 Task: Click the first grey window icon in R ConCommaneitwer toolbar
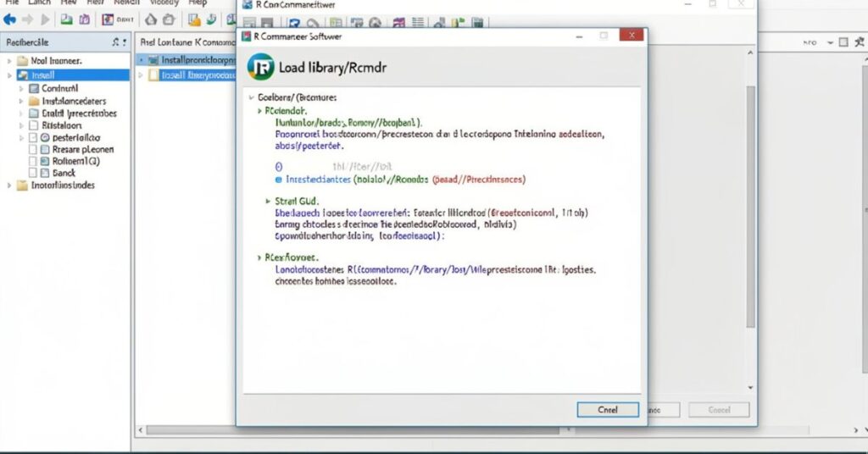250,23
